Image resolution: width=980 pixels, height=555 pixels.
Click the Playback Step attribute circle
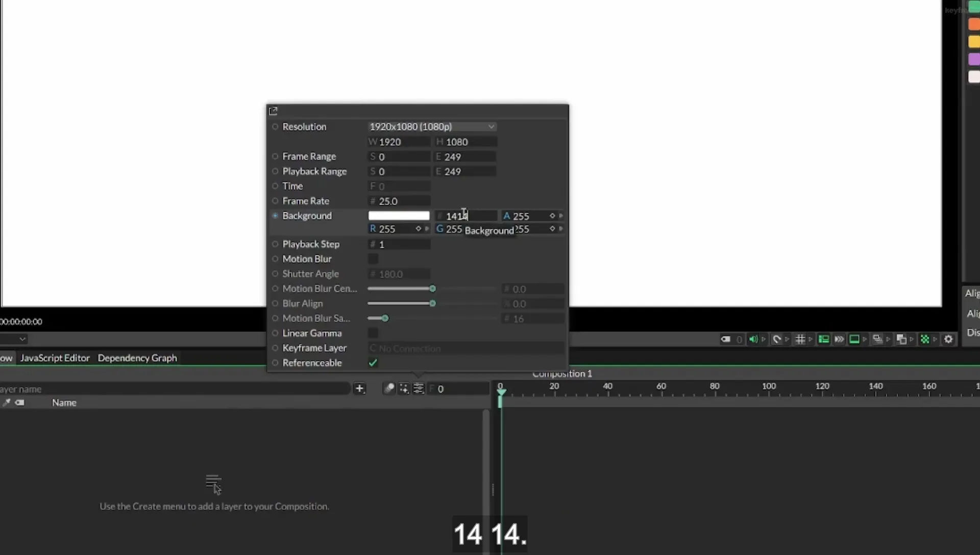tap(275, 244)
